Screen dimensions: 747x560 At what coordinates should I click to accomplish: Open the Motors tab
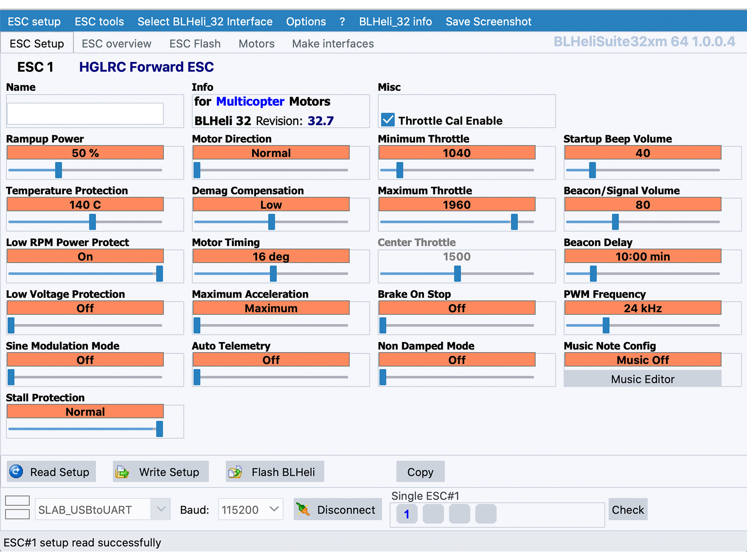tap(256, 44)
